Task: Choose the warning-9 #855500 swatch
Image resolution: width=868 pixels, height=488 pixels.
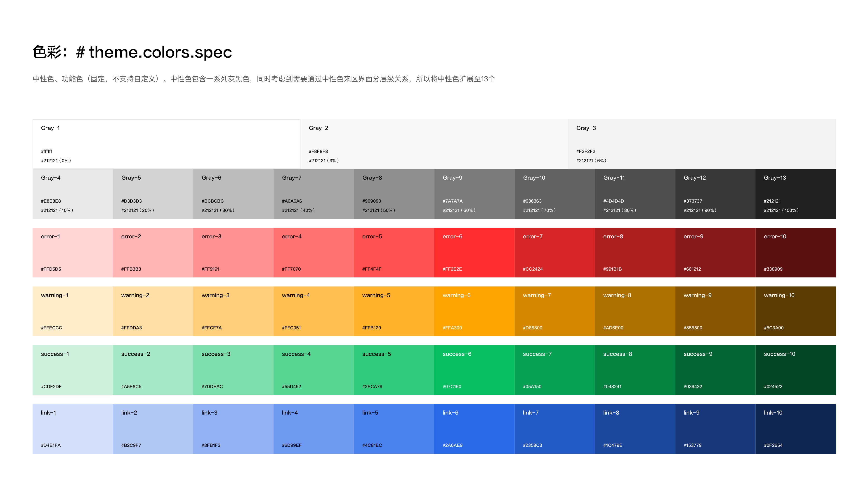Action: click(x=715, y=311)
